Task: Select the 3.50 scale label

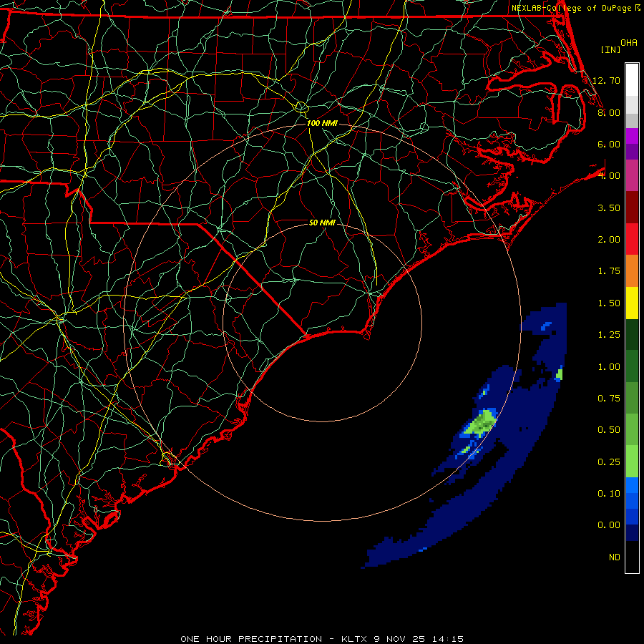Action: click(x=609, y=208)
